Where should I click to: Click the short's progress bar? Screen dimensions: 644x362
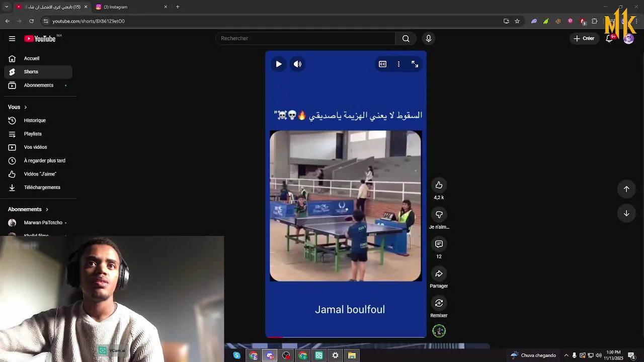[346, 336]
